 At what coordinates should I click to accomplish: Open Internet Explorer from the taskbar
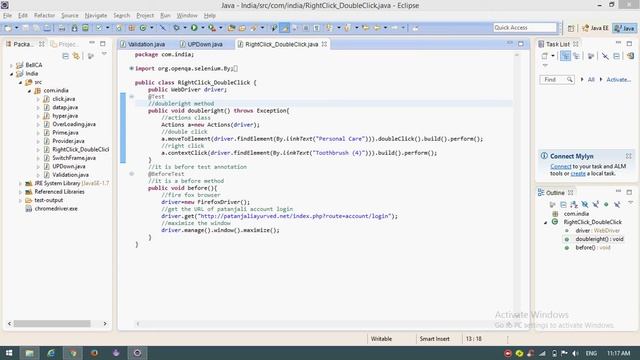[x=51, y=353]
